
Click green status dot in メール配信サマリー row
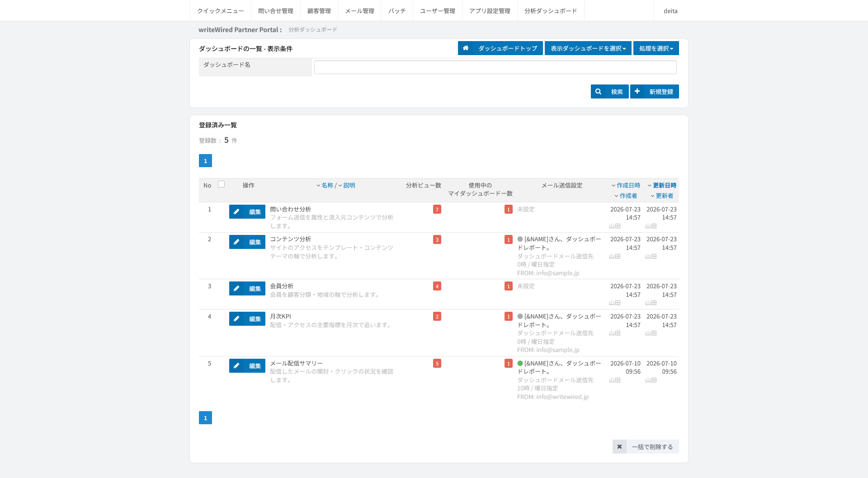pos(520,363)
